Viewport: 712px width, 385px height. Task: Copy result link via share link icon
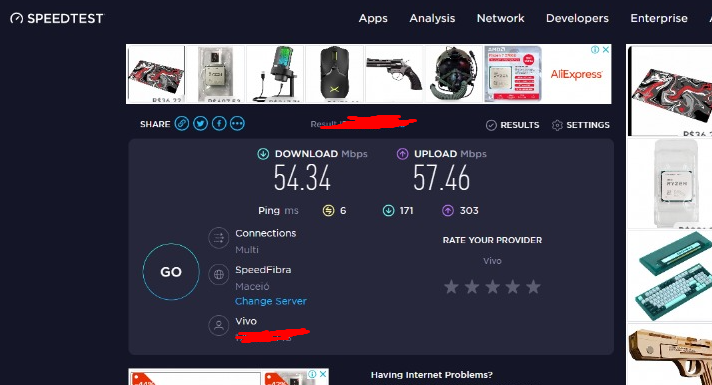[x=182, y=123]
